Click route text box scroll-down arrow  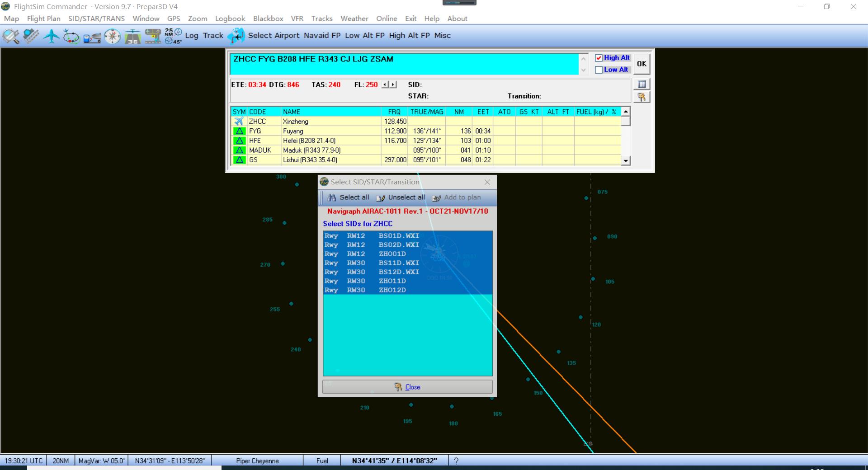pyautogui.click(x=584, y=70)
